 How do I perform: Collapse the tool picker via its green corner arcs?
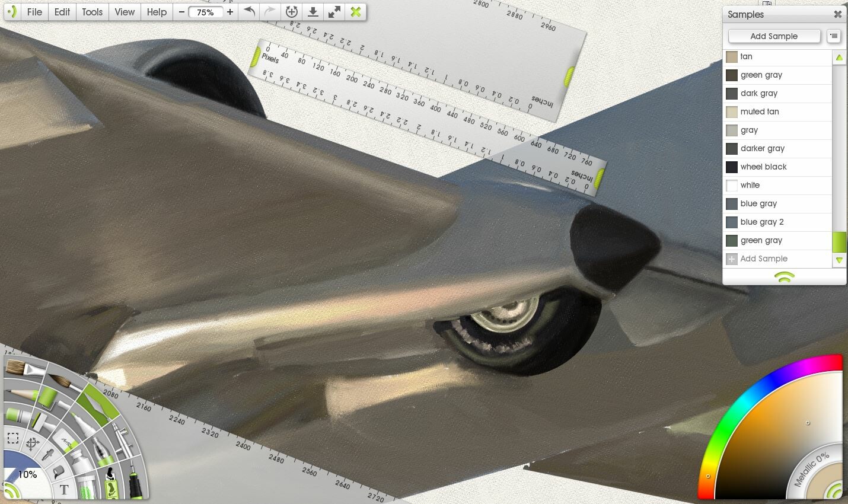(x=10, y=491)
